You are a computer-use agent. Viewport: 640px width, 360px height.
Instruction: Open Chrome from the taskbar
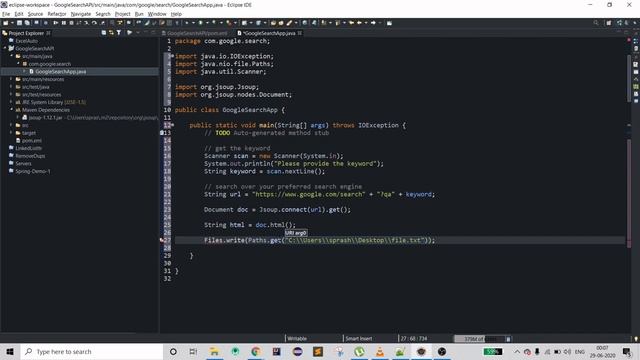(256, 351)
